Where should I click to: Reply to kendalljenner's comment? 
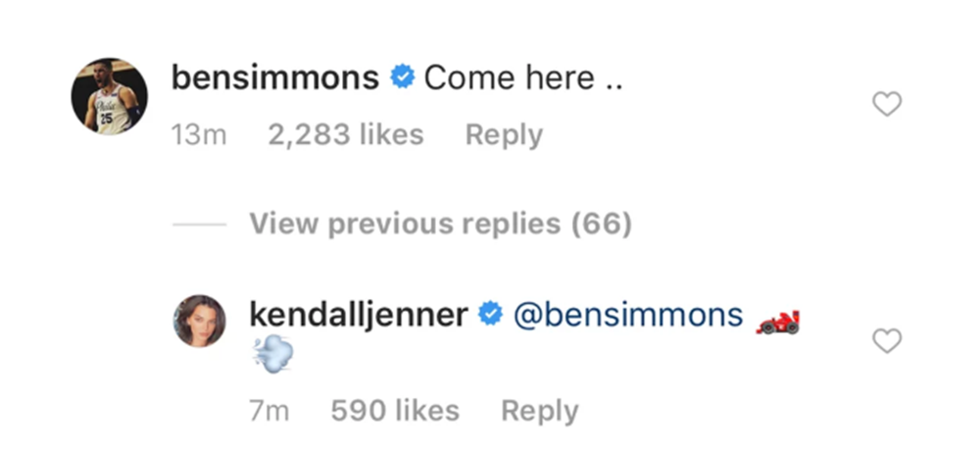(539, 411)
